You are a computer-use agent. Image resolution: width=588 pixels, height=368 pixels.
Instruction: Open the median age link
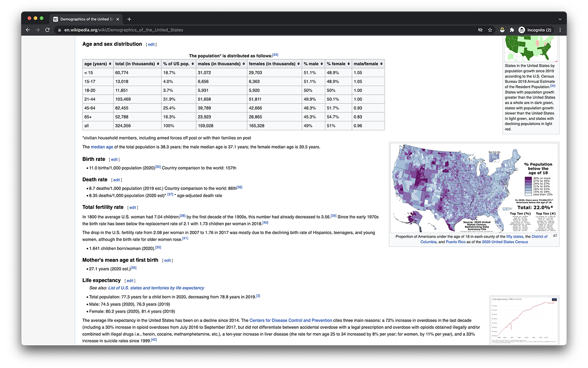(x=102, y=147)
